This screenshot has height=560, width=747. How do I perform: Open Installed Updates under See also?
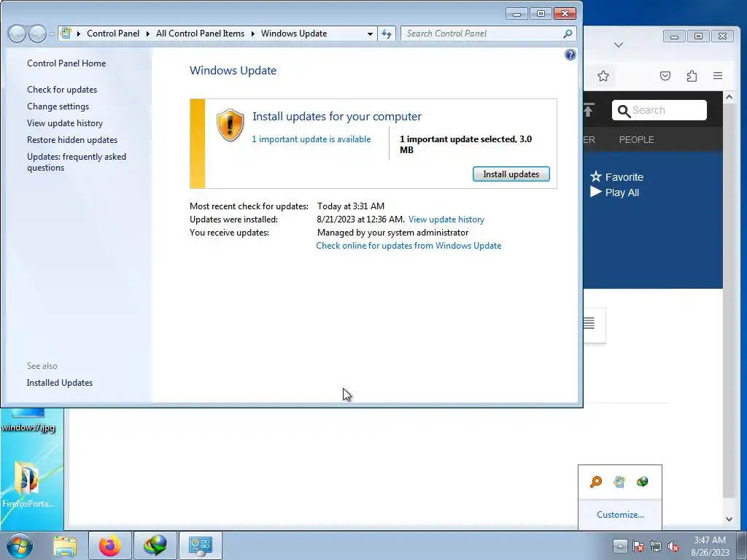60,383
